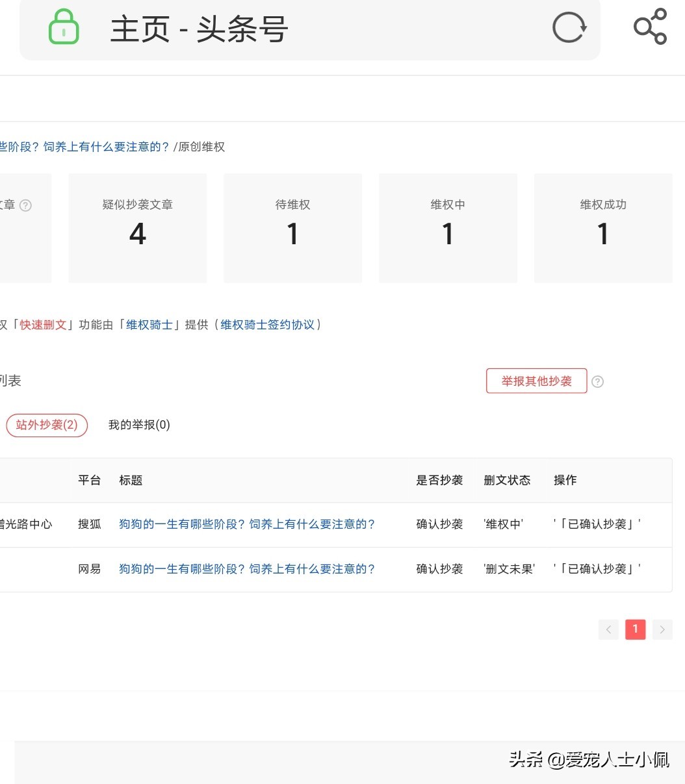Click the 疑似抄袭文章 statistics card showing 4
Viewport: 685px width, 784px height.
coord(137,227)
